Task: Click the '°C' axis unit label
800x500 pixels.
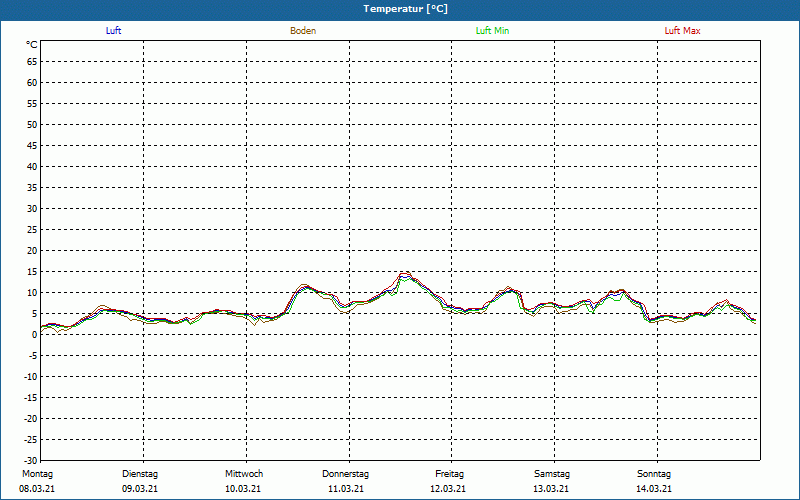Action: 32,45
